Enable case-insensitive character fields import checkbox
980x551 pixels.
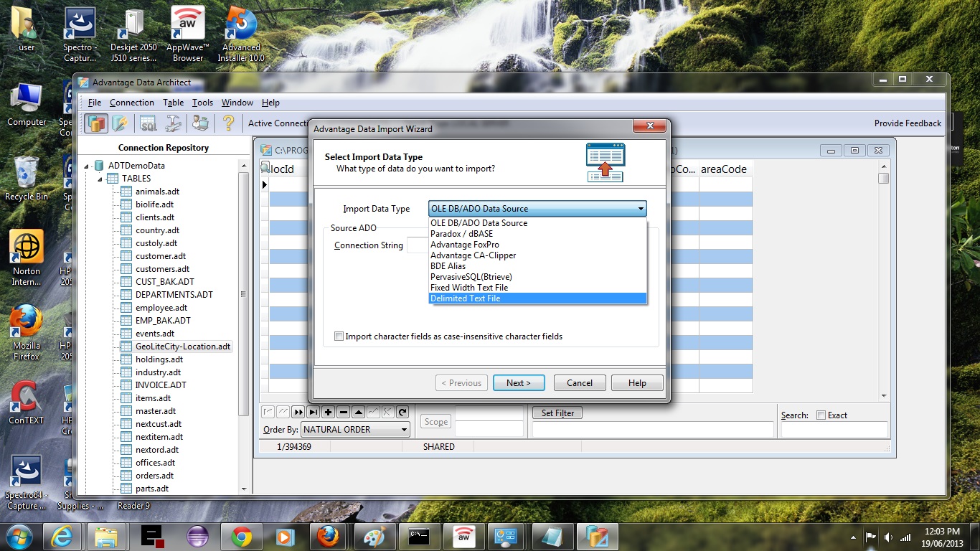click(x=339, y=336)
